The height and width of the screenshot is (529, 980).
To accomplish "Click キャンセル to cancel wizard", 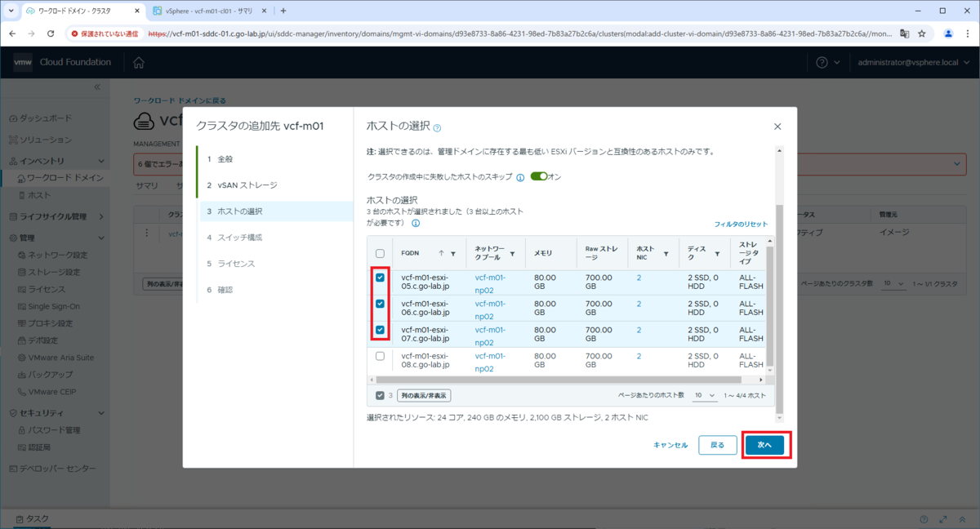I will click(670, 445).
